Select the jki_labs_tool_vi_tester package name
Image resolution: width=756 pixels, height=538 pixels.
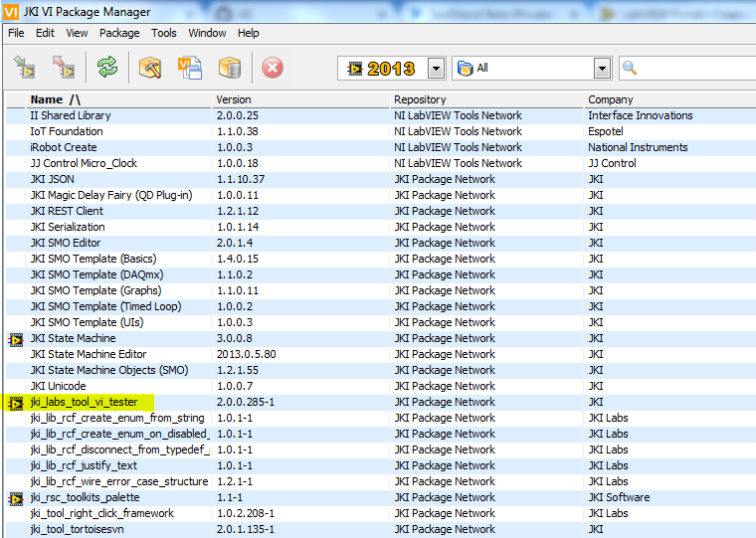(84, 402)
